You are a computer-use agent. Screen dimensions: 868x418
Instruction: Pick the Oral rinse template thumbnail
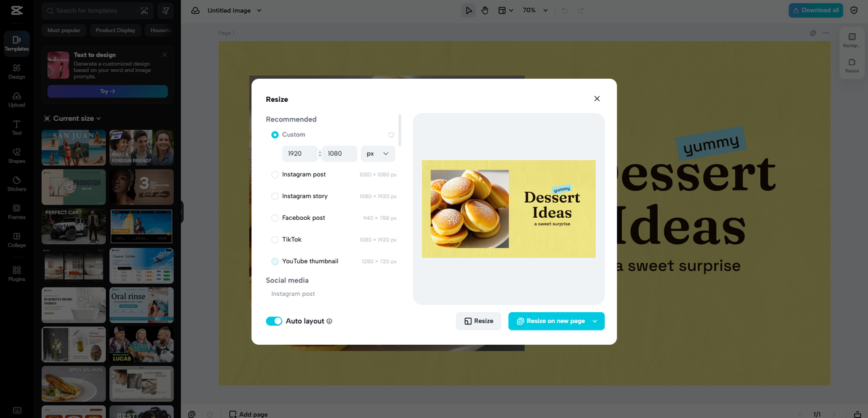coord(142,305)
